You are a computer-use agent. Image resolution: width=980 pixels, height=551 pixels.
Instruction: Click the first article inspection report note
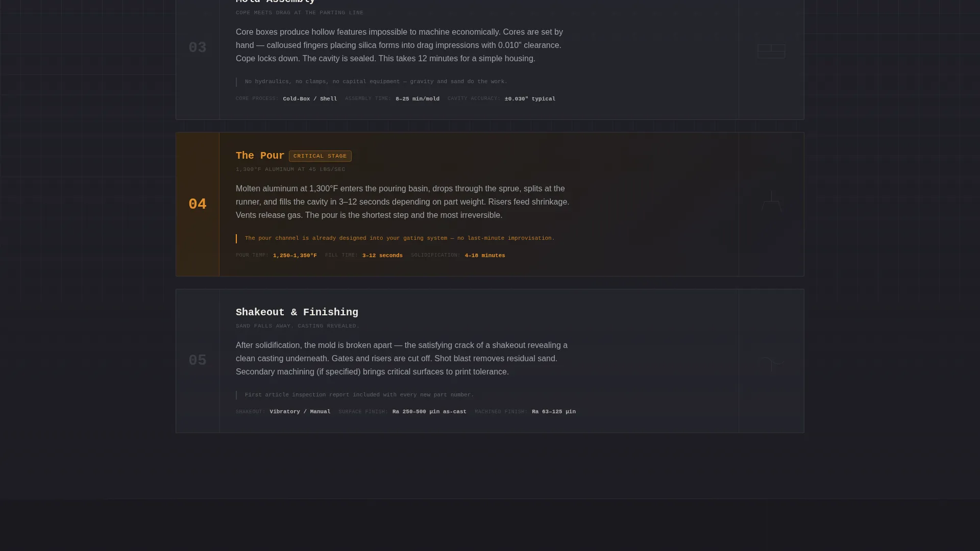tap(359, 395)
